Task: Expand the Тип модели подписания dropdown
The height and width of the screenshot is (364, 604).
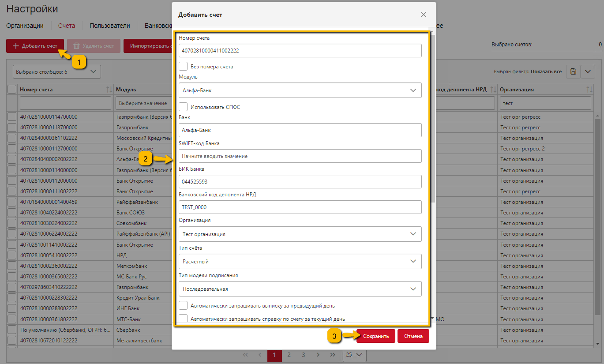Action: point(300,289)
